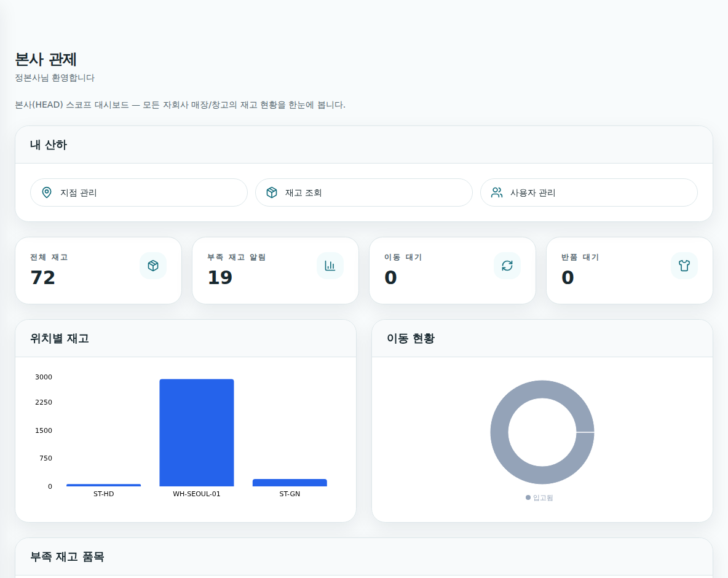Click the 본사(HEAD) 스코프 대시보드 description text
The width and height of the screenshot is (728, 578).
point(180,105)
